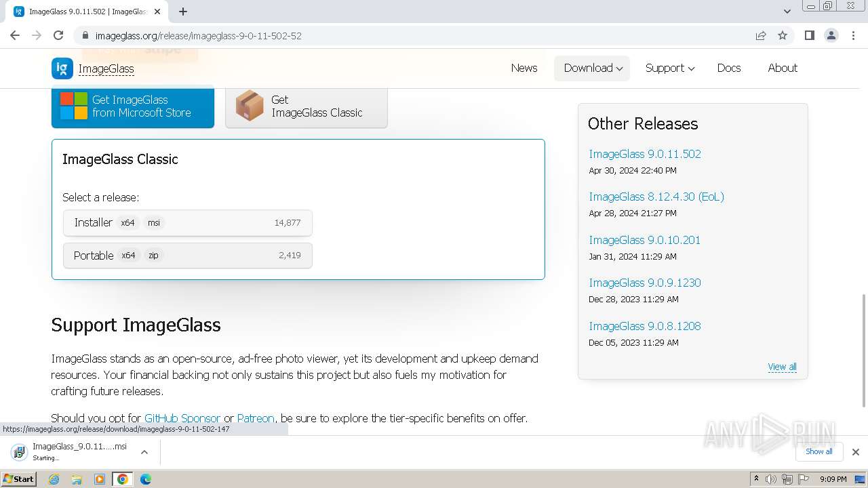
Task: Select the Installer x64 msi release
Action: [x=188, y=223]
